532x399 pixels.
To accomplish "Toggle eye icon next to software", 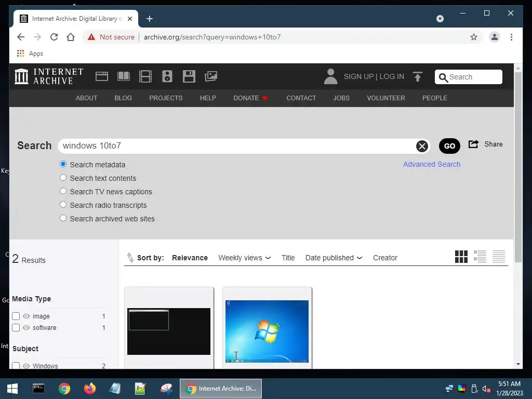I will point(26,328).
